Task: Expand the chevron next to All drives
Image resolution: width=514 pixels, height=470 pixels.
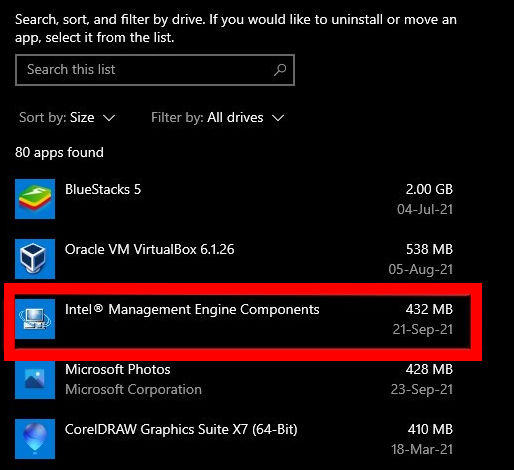Action: [x=278, y=118]
